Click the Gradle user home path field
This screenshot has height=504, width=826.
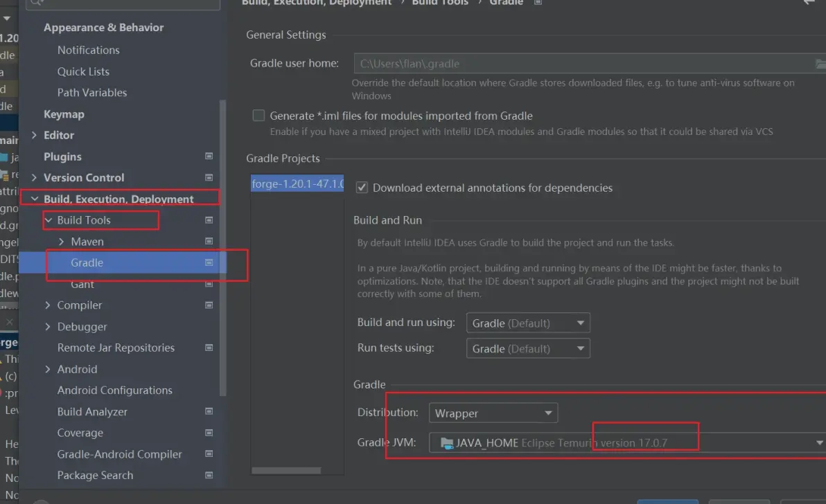click(x=582, y=64)
